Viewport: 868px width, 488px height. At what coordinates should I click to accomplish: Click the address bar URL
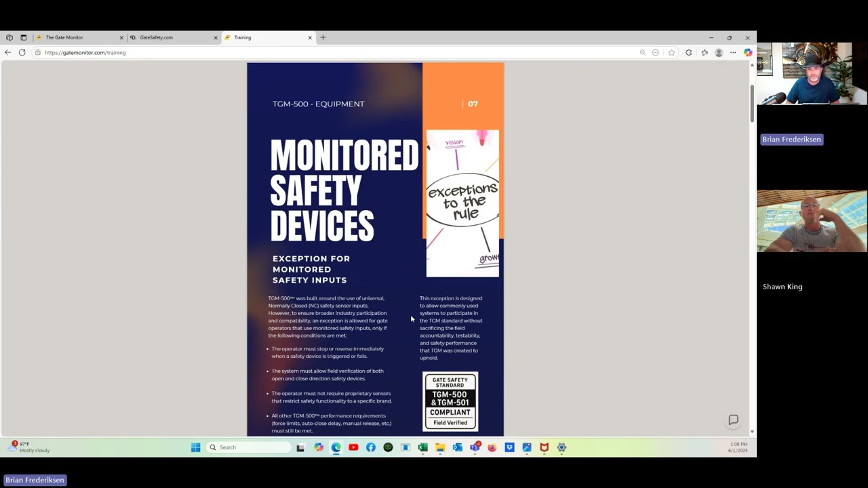tap(85, 52)
